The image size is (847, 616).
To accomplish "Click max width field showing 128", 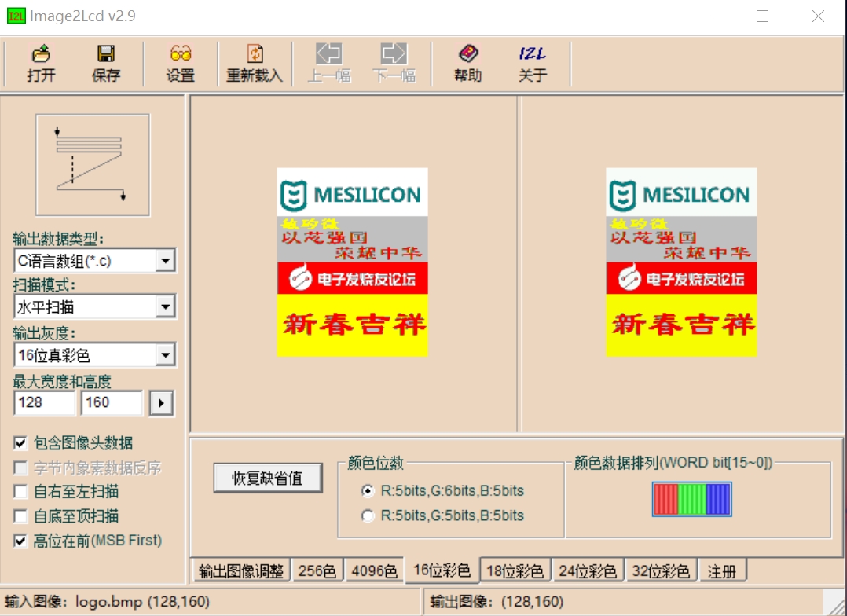I will (x=44, y=402).
